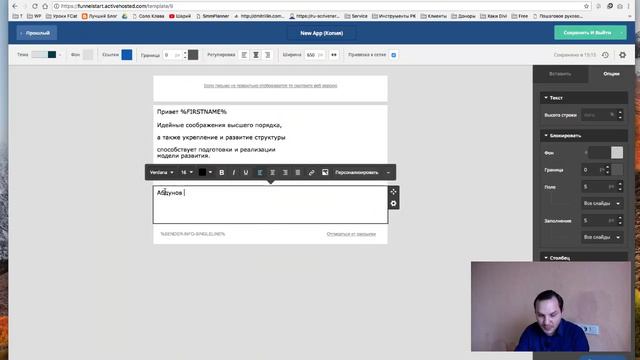Insert a hyperlink with the link icon
640x360 pixels.
tap(311, 172)
